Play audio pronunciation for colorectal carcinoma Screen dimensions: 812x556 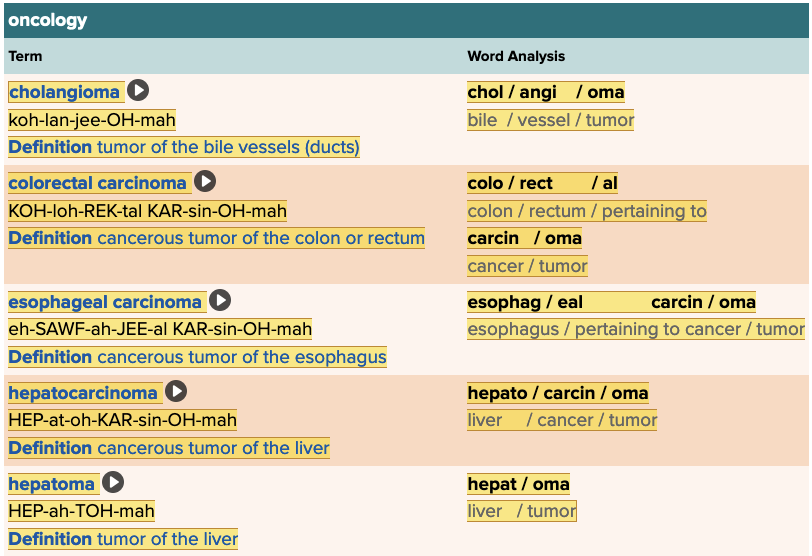click(205, 182)
